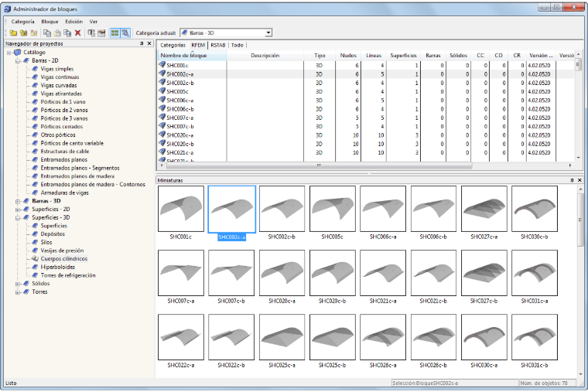Open the Edición menu
This screenshot has width=588, height=392.
click(x=73, y=22)
